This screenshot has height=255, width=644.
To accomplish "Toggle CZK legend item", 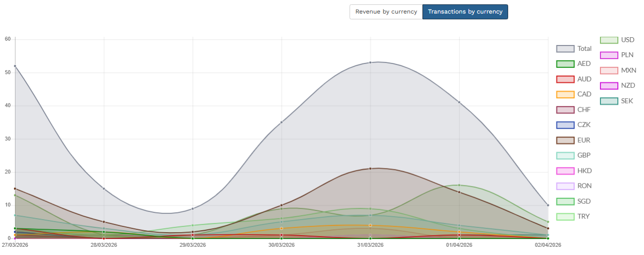I will (x=574, y=125).
